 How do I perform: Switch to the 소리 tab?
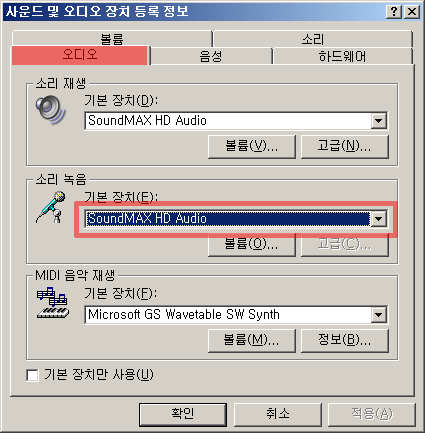[313, 39]
